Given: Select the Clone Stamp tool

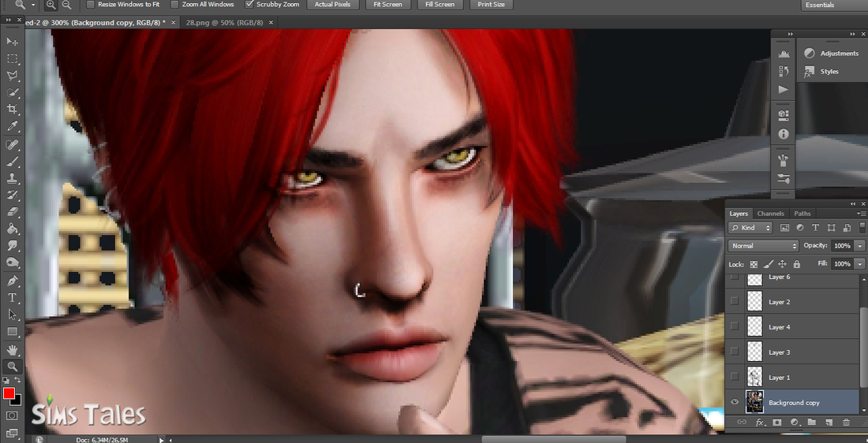Looking at the screenshot, I should (x=12, y=178).
